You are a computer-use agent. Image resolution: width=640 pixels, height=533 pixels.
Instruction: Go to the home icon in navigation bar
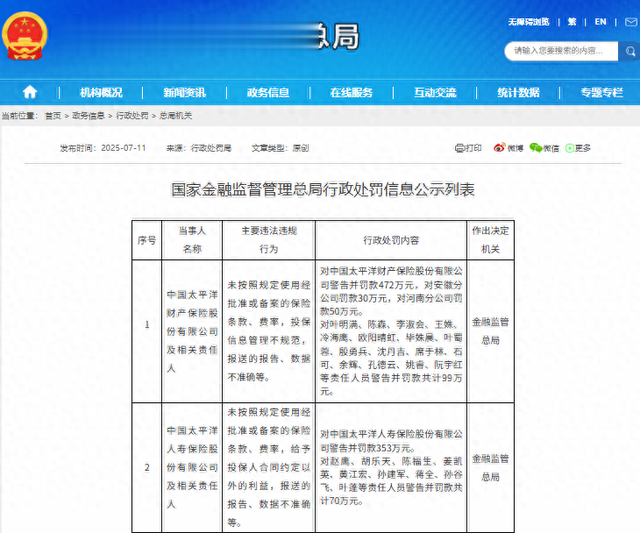tap(30, 92)
